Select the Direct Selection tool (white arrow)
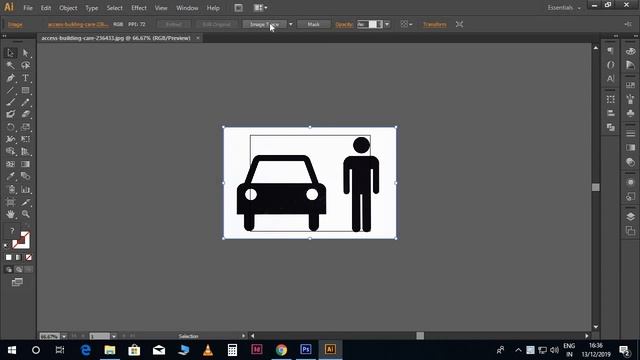Screen dimensions: 640x360 pos(25,53)
